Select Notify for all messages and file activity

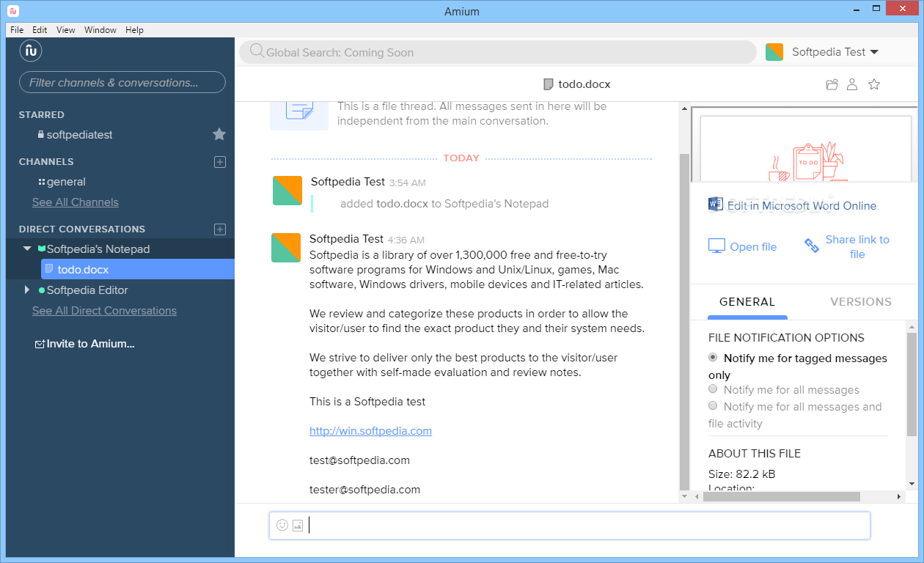(713, 406)
